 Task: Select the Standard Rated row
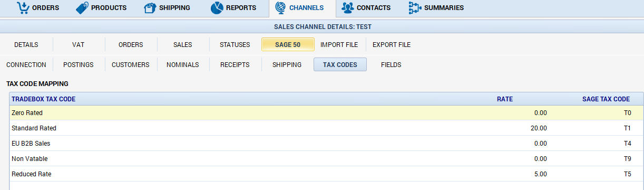pyautogui.click(x=326, y=128)
